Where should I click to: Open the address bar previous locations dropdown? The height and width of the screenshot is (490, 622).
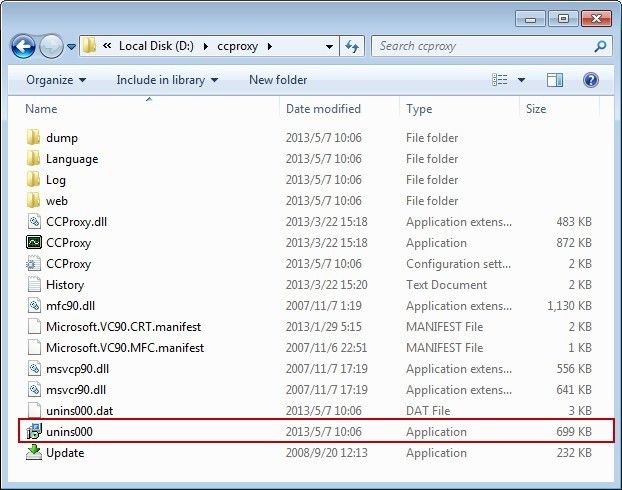329,47
